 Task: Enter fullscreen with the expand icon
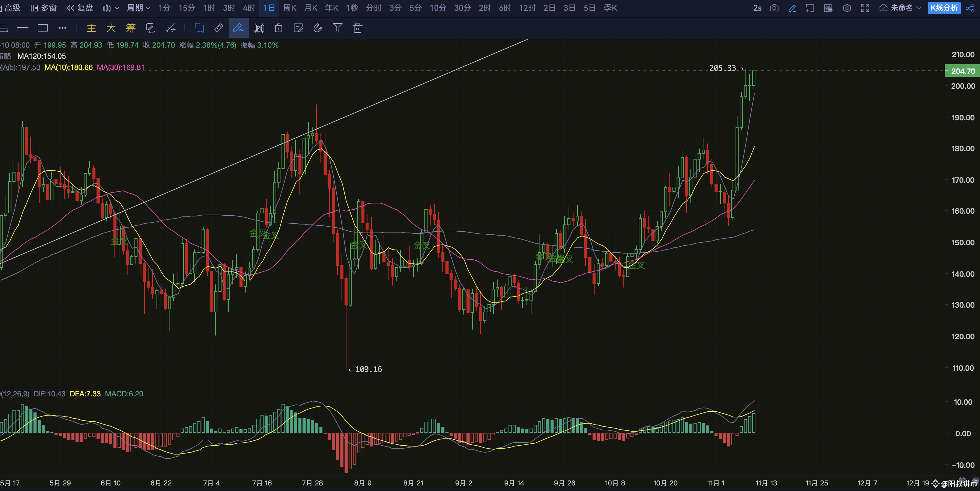pos(865,8)
